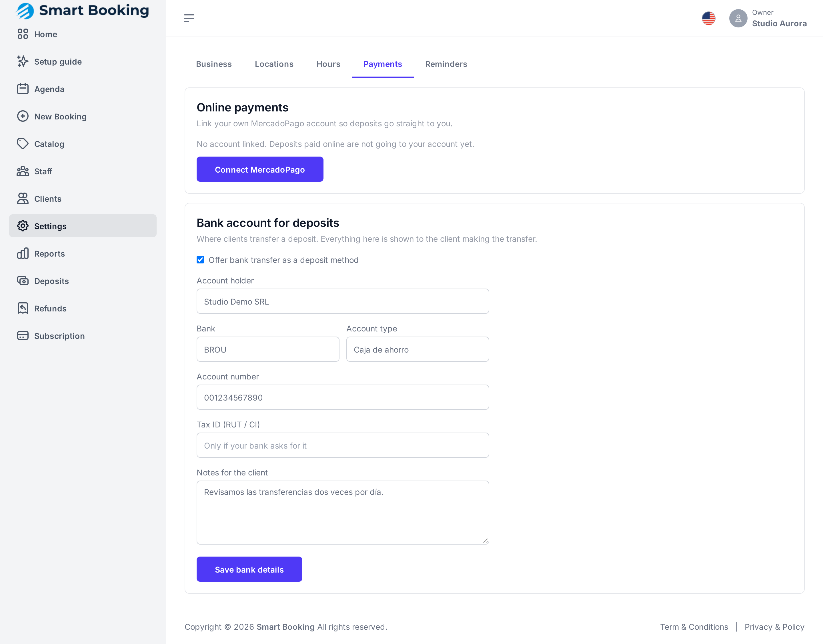The height and width of the screenshot is (644, 823).
Task: Click the Smart Booking footer text
Action: [285, 627]
